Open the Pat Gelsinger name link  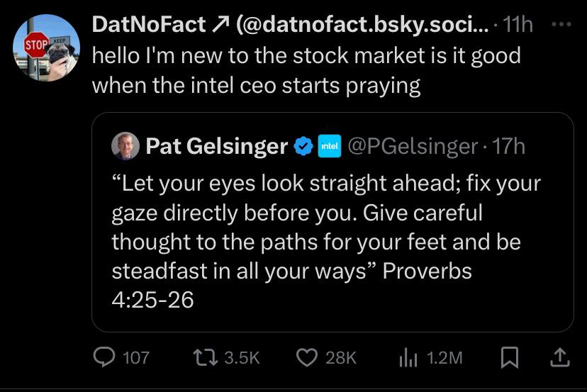[216, 147]
